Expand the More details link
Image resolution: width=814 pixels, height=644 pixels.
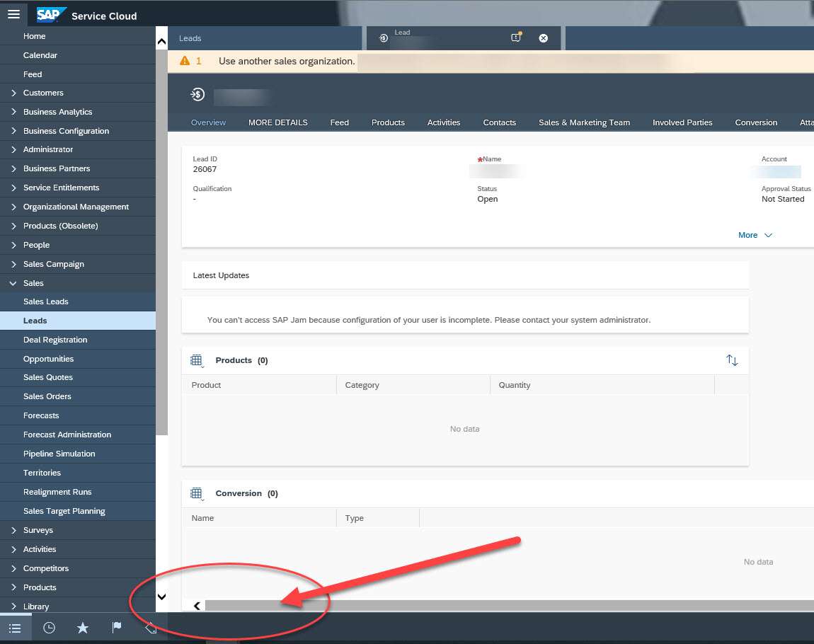tap(755, 235)
